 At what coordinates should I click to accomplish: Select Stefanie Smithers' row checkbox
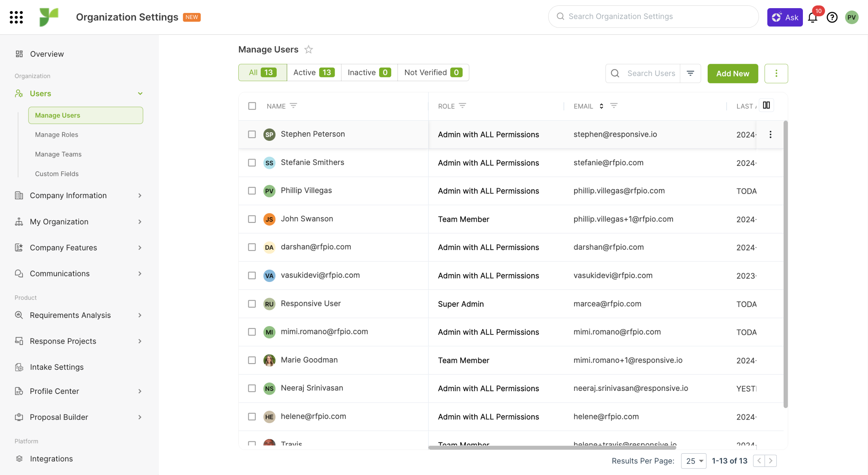[x=252, y=163]
